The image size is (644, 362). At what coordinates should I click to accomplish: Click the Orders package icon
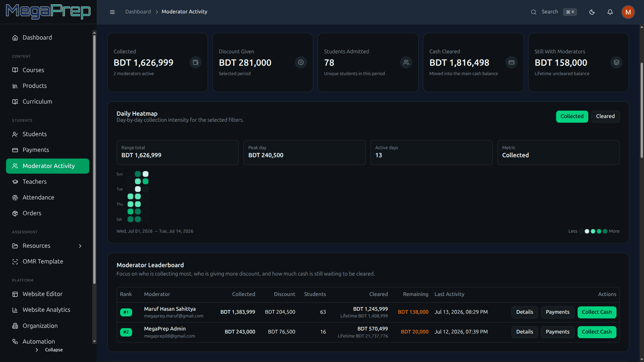(x=15, y=214)
